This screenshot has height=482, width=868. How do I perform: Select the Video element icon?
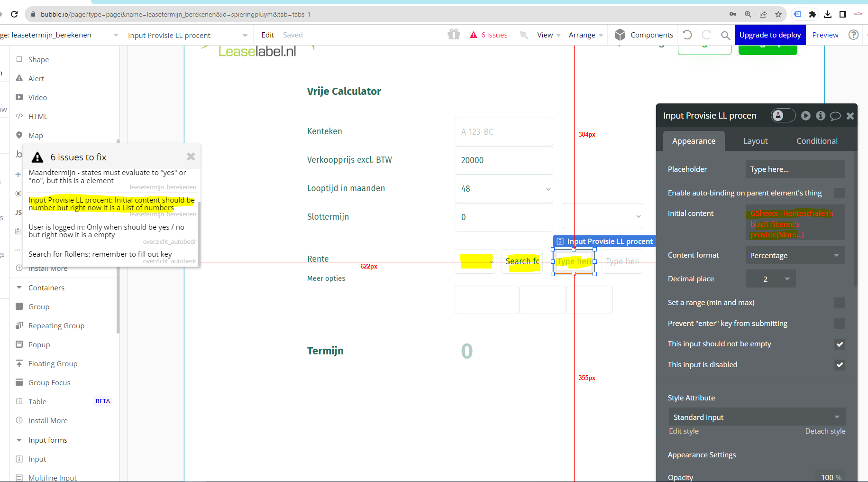click(x=19, y=97)
